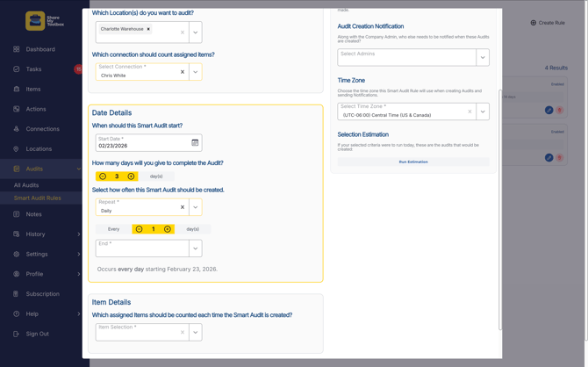The height and width of the screenshot is (367, 588).
Task: Open the Tasks page
Action: click(x=33, y=69)
